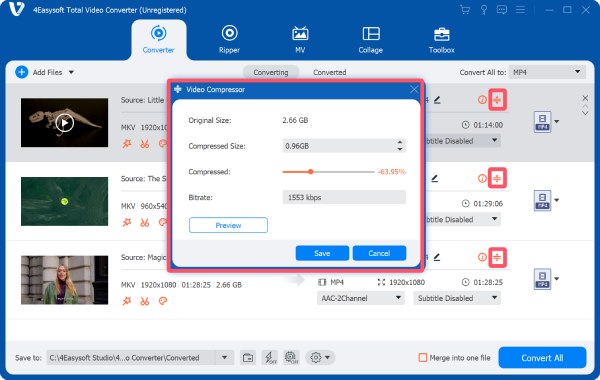Screen dimensions: 600x380
Task: Click the register key icon
Action: [484, 10]
